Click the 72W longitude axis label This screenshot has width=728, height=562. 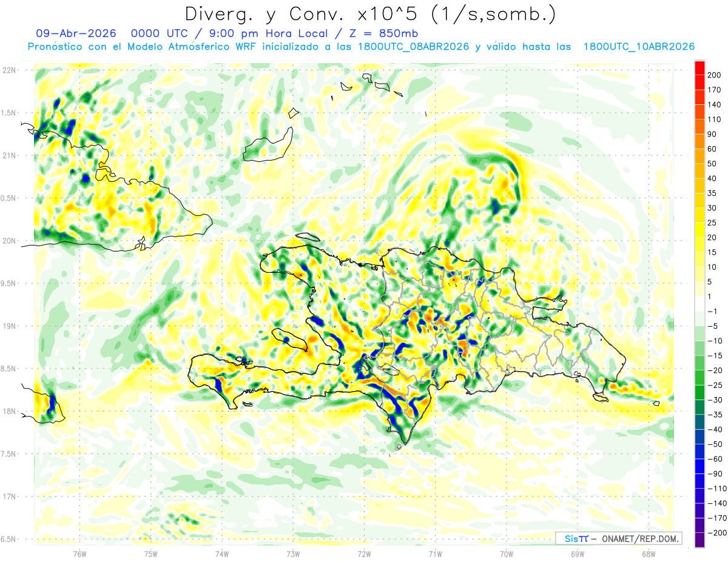tap(364, 554)
